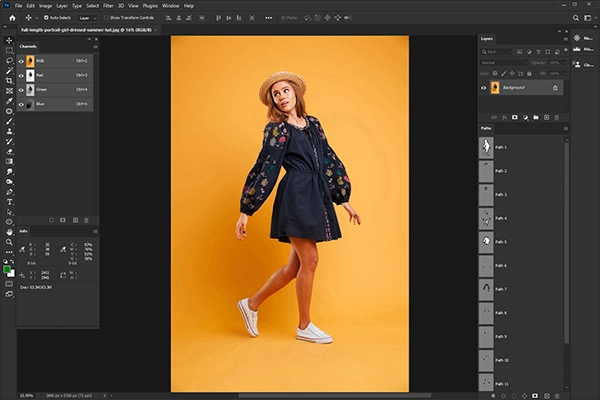Screen dimensions: 600x400
Task: Toggle Auto-Select checkbox
Action: pyautogui.click(x=46, y=18)
